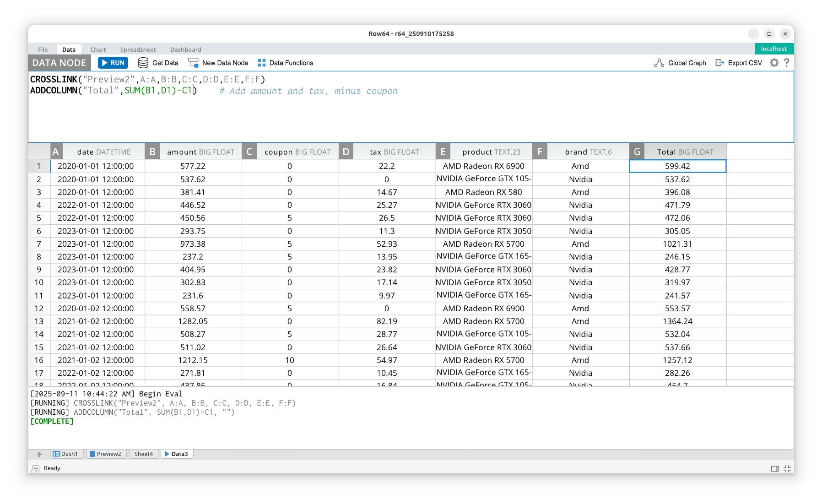Click the Export CSV icon
The height and width of the screenshot is (504, 822).
(719, 63)
